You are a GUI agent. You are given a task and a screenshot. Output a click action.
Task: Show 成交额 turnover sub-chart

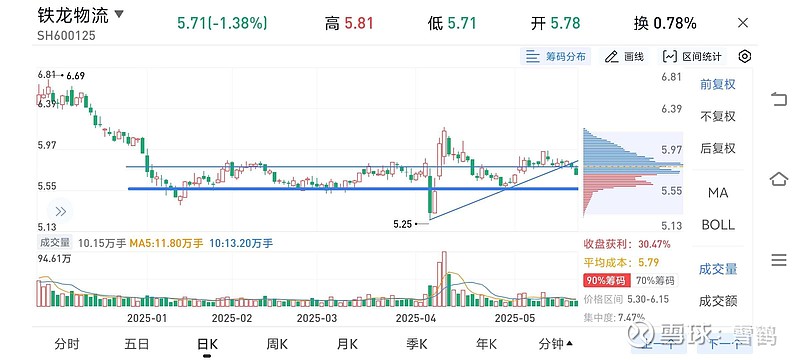click(x=718, y=301)
